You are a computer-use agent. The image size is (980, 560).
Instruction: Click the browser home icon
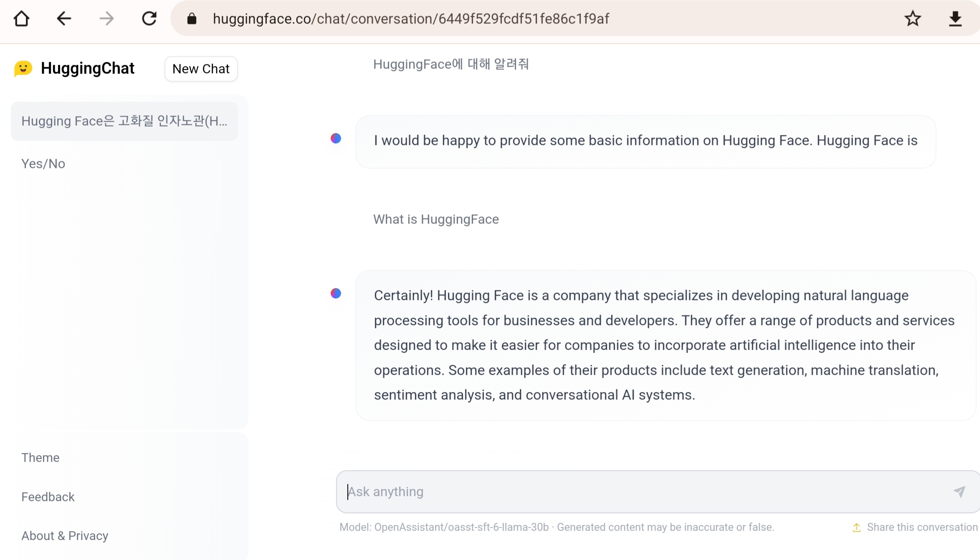pos(21,19)
